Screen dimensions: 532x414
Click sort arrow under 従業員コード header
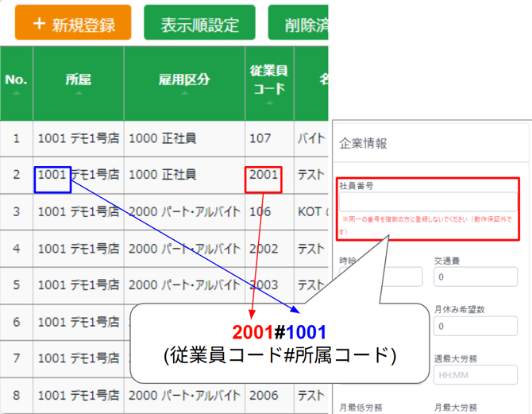[x=269, y=103]
